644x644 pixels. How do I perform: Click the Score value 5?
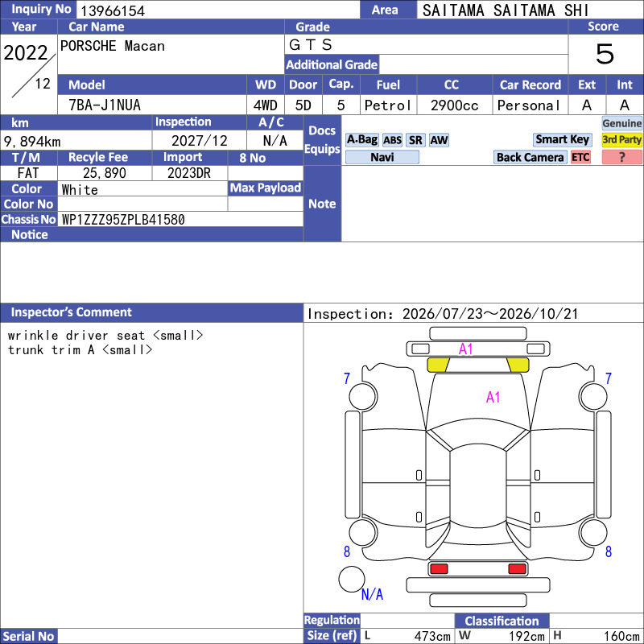[605, 54]
